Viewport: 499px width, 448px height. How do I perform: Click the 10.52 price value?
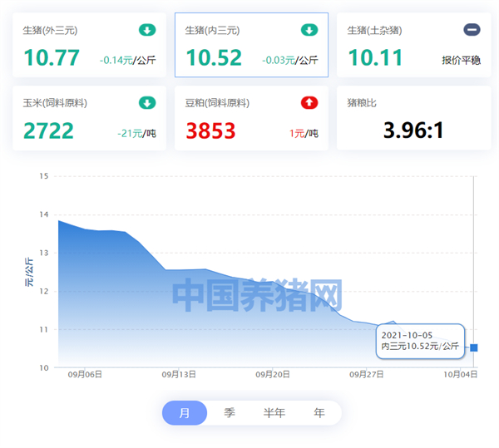pyautogui.click(x=214, y=58)
